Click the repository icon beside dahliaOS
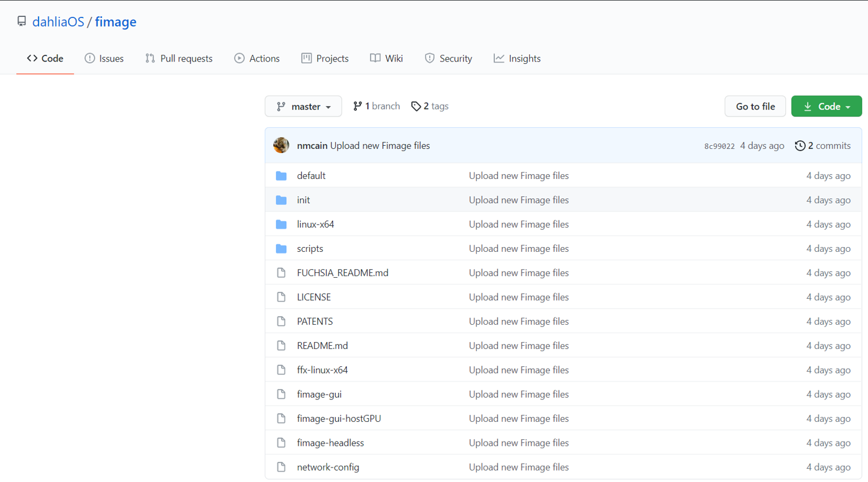 (22, 22)
